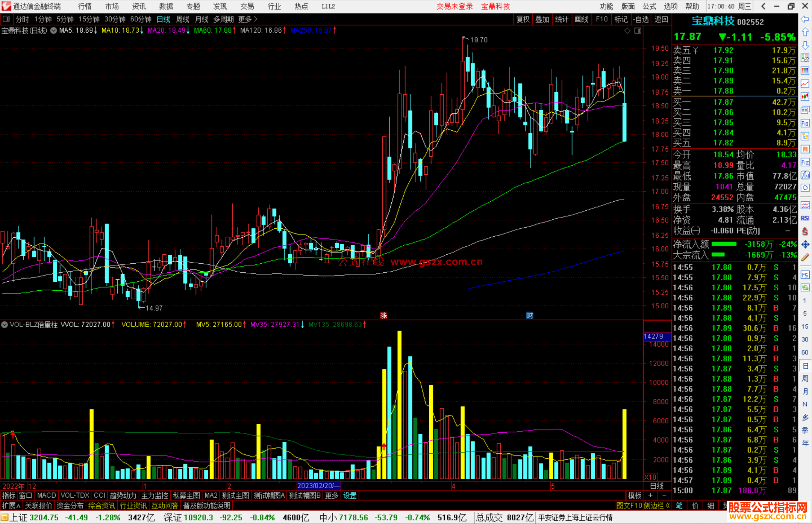Open the 行情 menu
Viewport: 812px width, 524px height.
click(x=85, y=6)
